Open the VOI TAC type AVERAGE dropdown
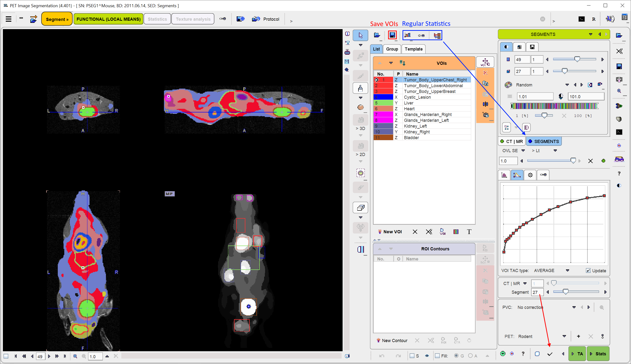 pyautogui.click(x=567, y=271)
